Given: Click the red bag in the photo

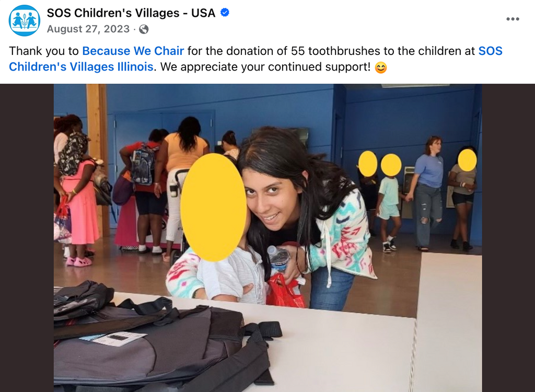Looking at the screenshot, I should tap(285, 290).
